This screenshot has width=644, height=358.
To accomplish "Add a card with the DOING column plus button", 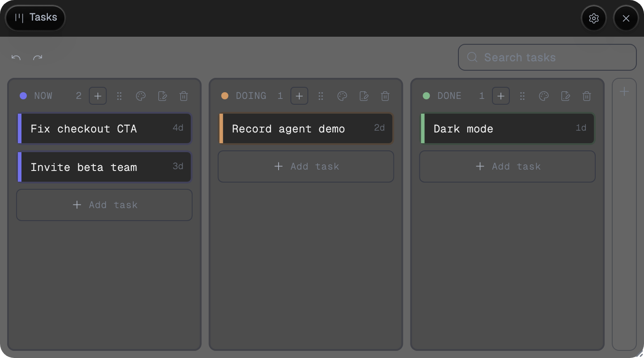I will [x=299, y=96].
